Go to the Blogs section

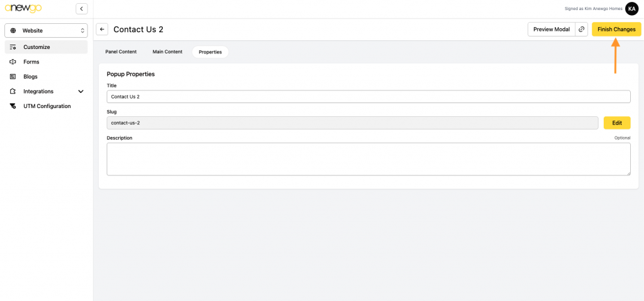coord(30,77)
